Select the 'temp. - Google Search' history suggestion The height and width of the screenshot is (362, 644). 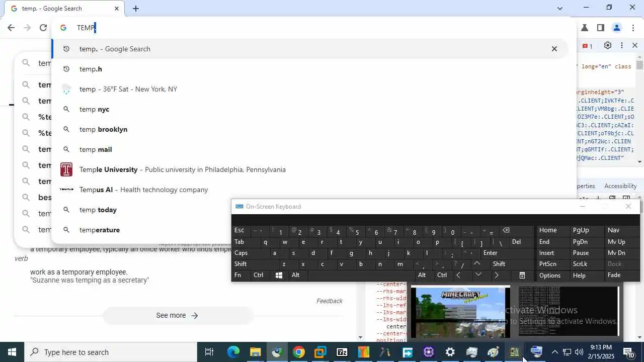(309, 49)
